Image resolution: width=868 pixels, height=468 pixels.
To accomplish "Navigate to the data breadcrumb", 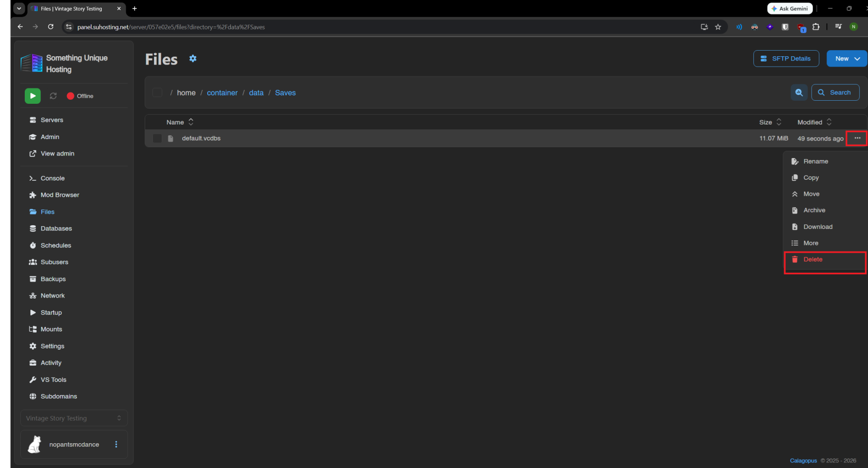I will tap(256, 93).
